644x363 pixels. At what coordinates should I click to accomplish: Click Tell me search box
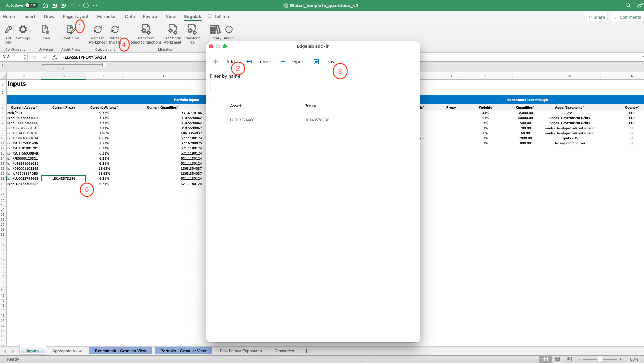pos(218,16)
